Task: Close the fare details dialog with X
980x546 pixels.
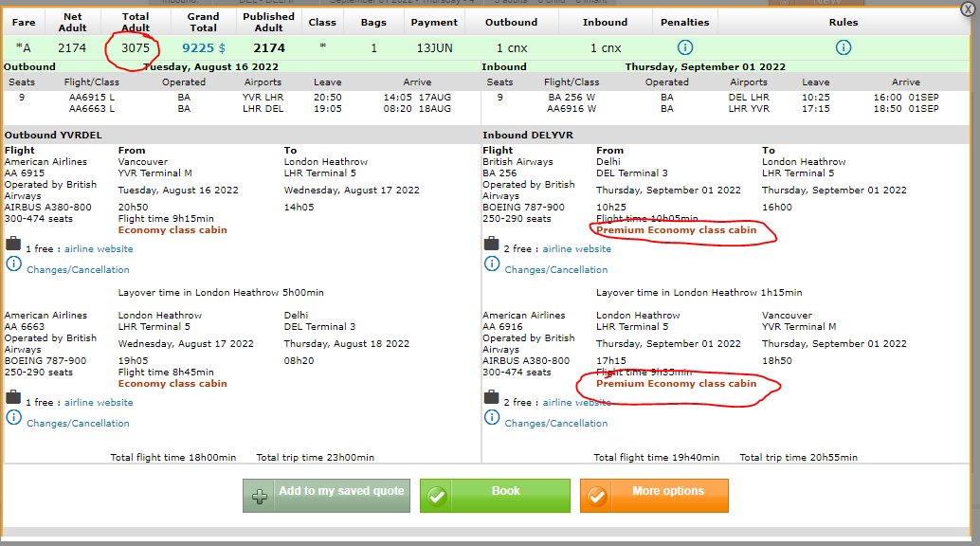Action: click(x=967, y=9)
